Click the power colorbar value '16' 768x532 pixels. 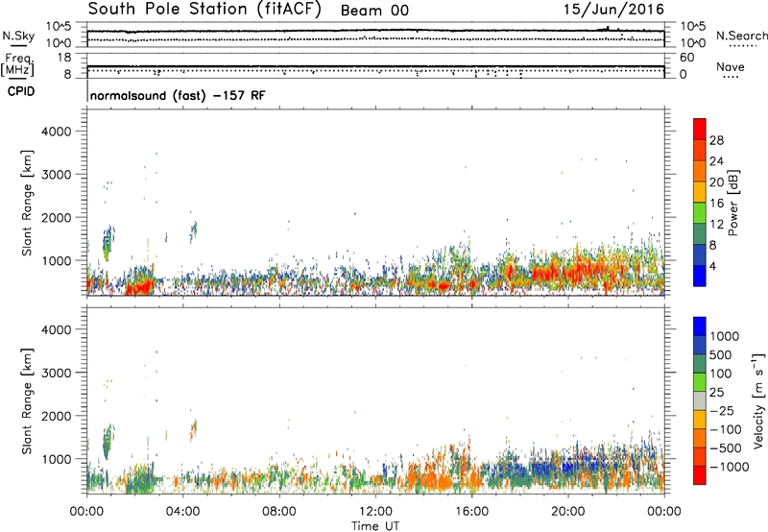click(716, 204)
